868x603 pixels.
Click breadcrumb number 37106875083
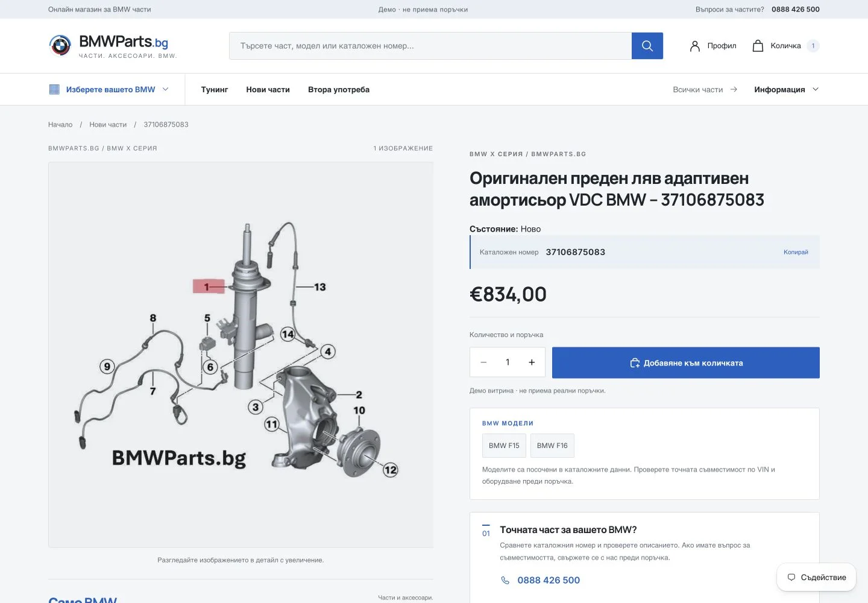166,125
